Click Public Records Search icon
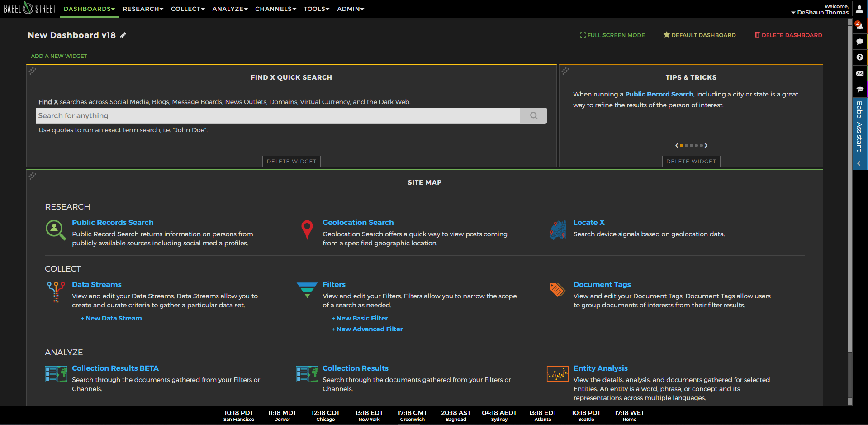 click(x=56, y=230)
